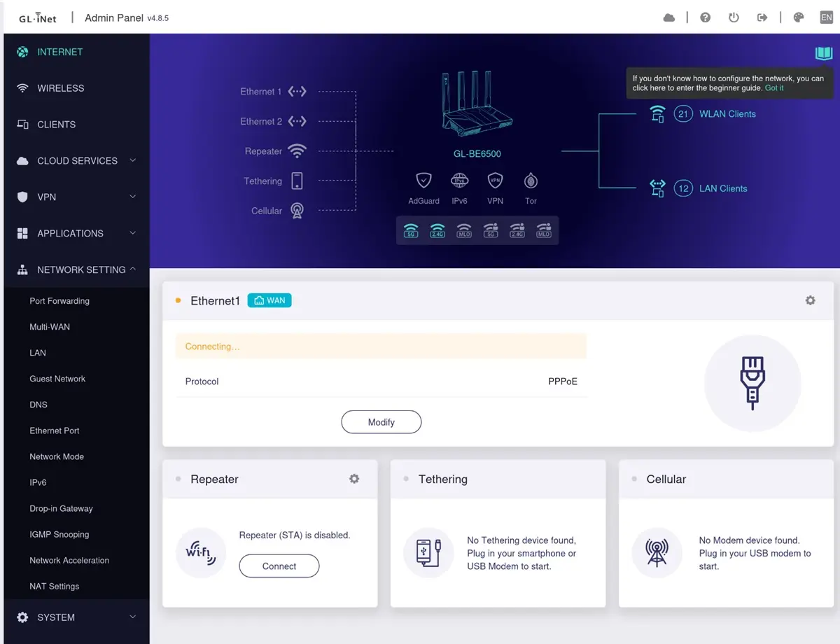Select Port Forwarding in Network Setting
The image size is (840, 644).
point(59,301)
